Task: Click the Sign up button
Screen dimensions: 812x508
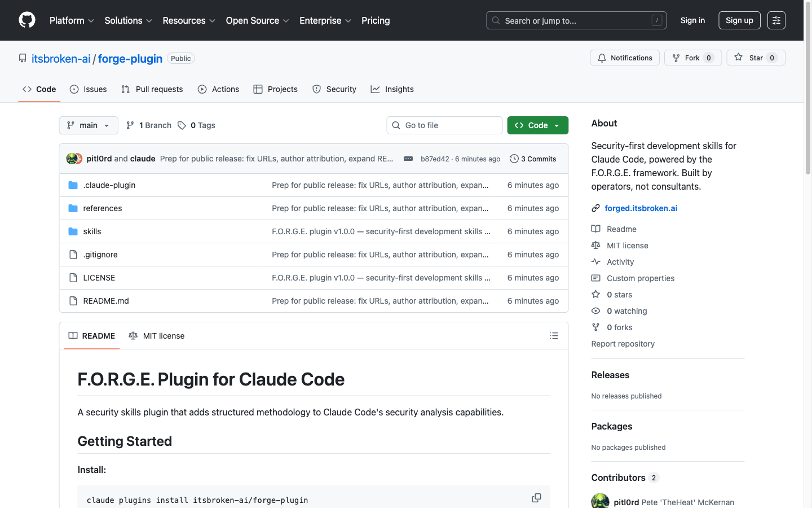Action: (x=739, y=20)
